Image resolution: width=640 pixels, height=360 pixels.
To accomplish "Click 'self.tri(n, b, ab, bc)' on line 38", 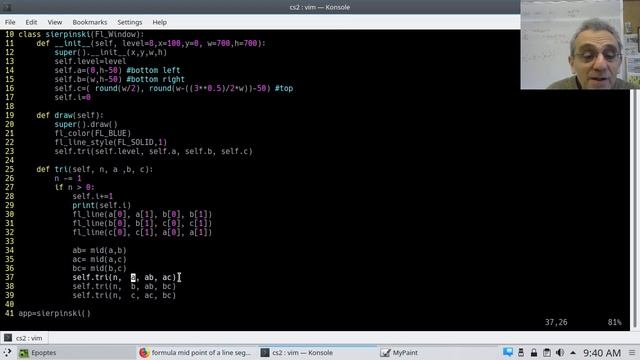I will click(124, 286).
